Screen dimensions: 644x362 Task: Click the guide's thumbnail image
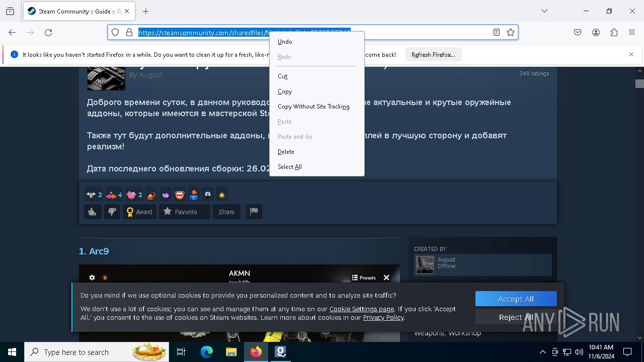point(106,78)
